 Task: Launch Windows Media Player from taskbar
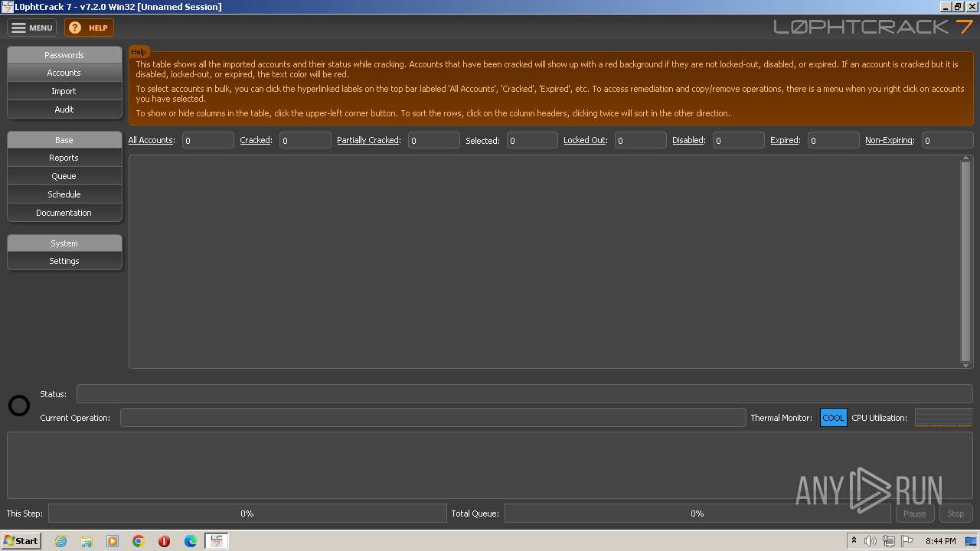[x=113, y=541]
